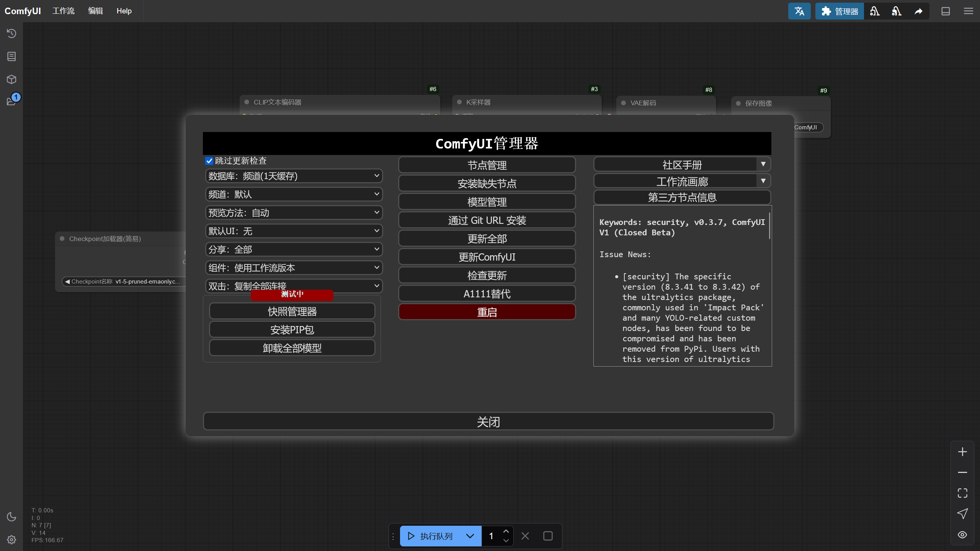This screenshot has width=980, height=551.
Task: Open the node library sidebar icon
Action: coord(11,57)
